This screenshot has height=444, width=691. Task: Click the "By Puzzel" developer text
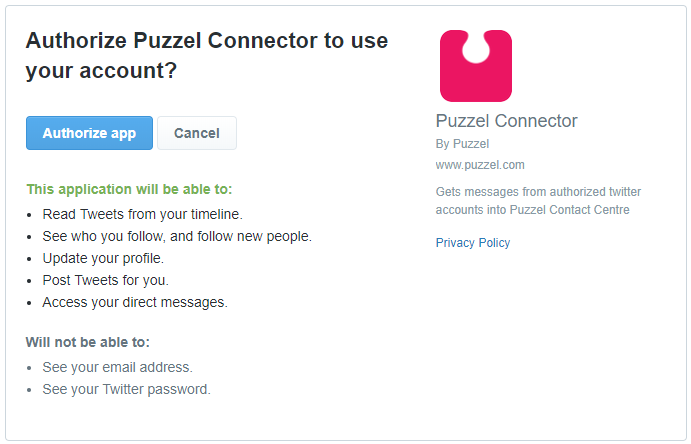463,144
